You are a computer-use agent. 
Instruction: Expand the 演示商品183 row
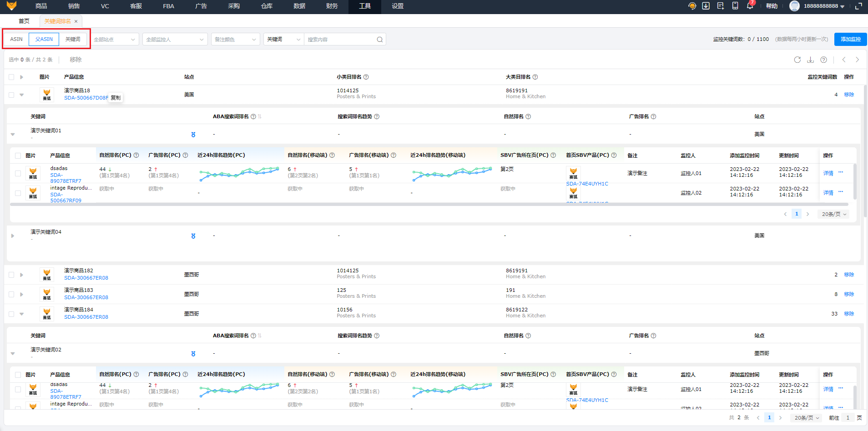coord(21,294)
